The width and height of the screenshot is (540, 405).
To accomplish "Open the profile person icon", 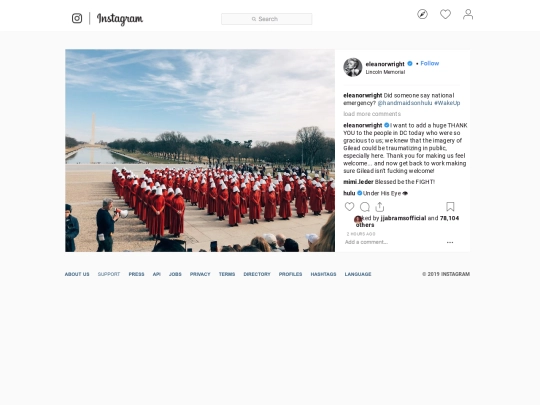I will click(x=468, y=14).
